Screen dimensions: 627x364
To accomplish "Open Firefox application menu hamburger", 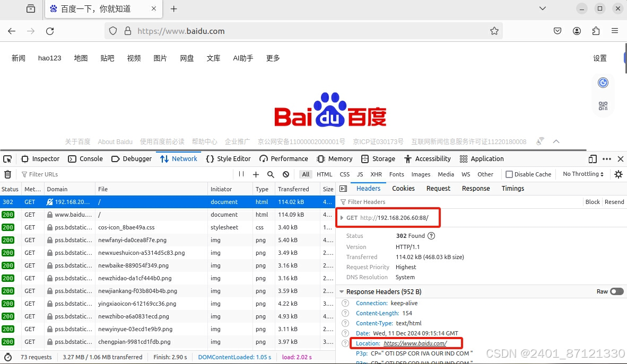I will [615, 31].
